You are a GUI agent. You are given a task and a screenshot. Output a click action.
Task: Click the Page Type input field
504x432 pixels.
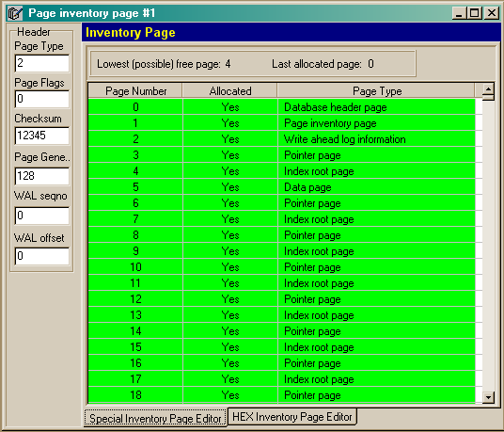pyautogui.click(x=41, y=63)
